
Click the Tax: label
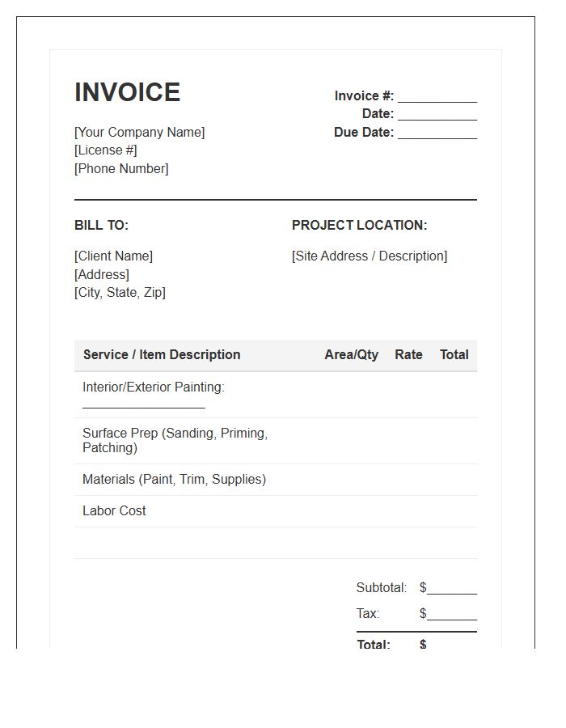368,614
